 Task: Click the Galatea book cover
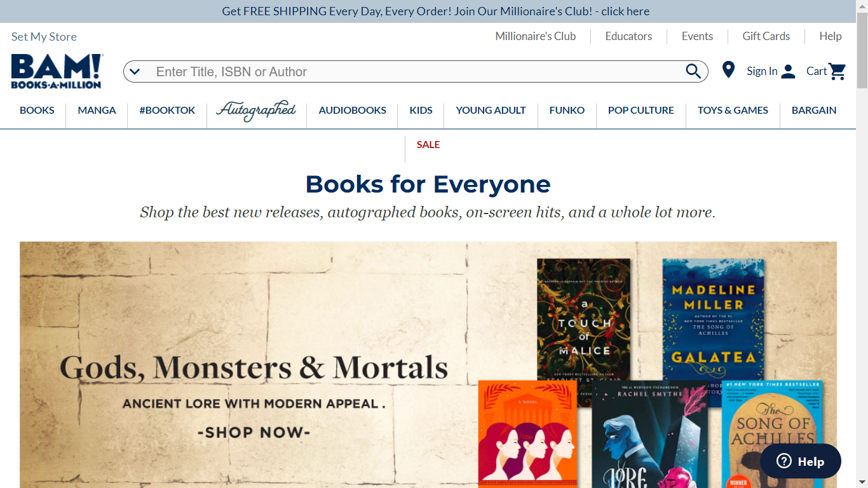point(713,318)
